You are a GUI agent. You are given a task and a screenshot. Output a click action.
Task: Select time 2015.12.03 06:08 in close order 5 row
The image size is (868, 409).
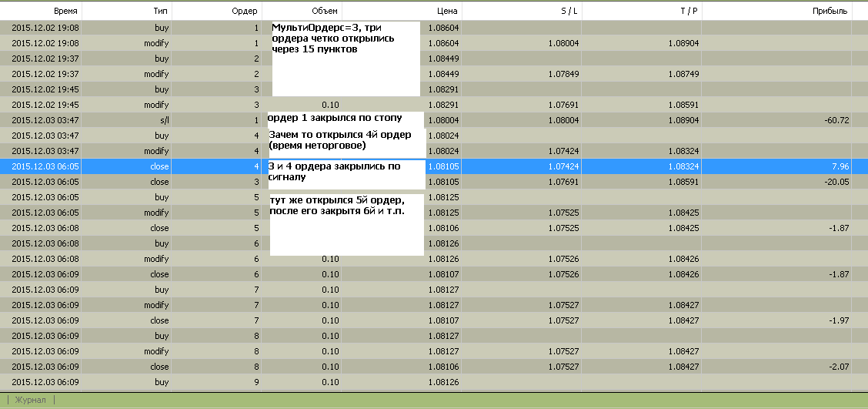pyautogui.click(x=45, y=228)
